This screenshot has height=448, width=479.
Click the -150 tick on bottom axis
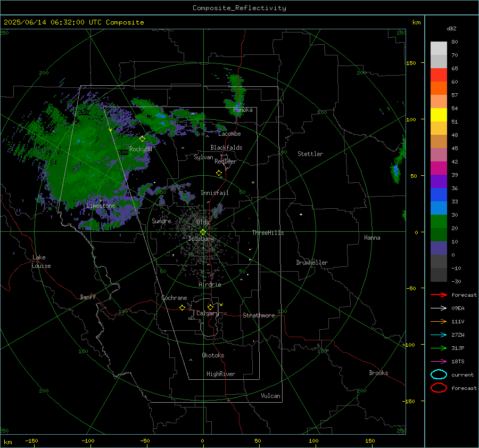point(31,441)
